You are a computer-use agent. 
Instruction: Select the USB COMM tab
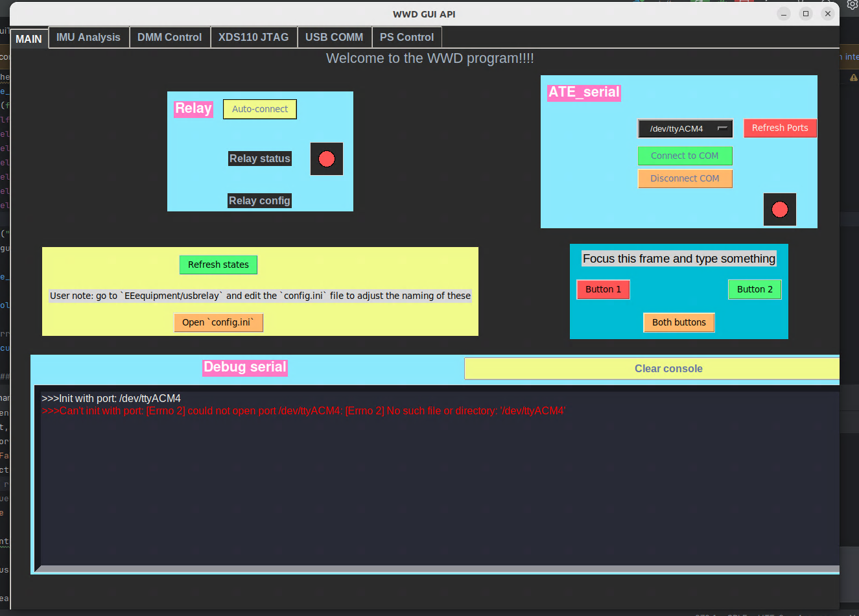coord(334,38)
